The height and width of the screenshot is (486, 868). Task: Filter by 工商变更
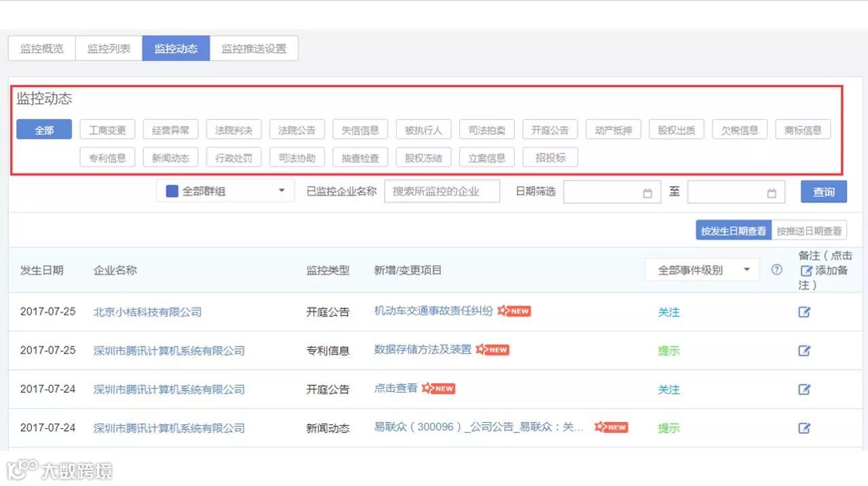[107, 130]
